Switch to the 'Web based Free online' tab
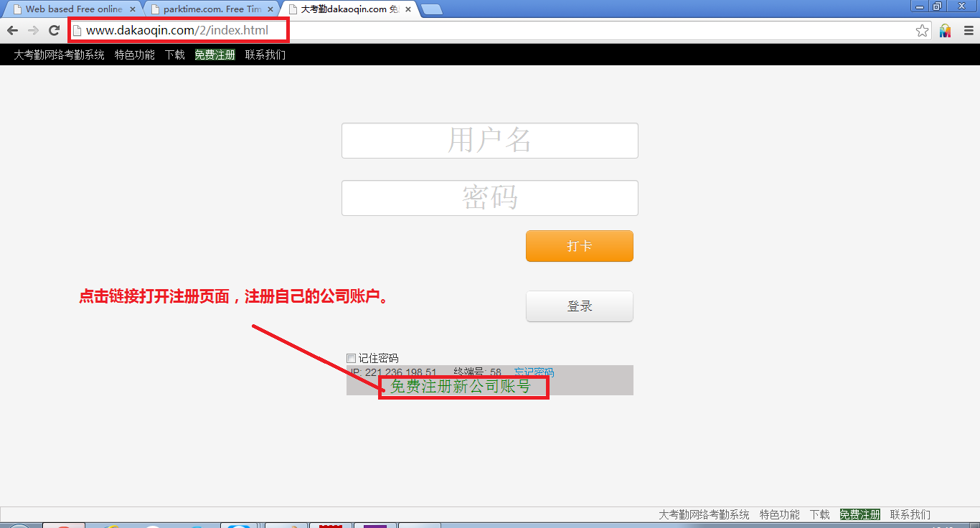Viewport: 980px width, 528px height. point(72,9)
